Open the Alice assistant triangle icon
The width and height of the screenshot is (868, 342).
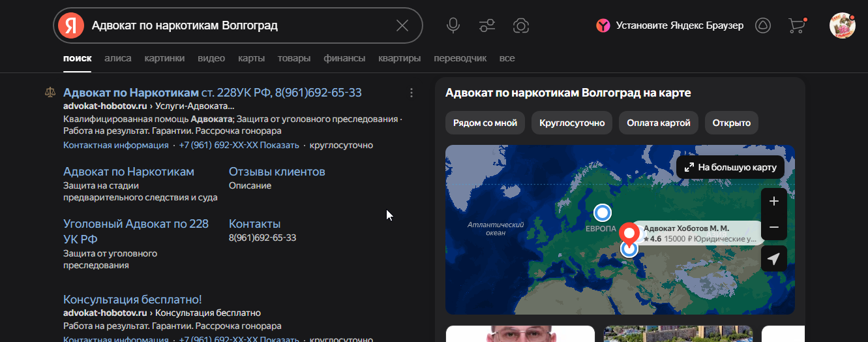click(x=762, y=25)
